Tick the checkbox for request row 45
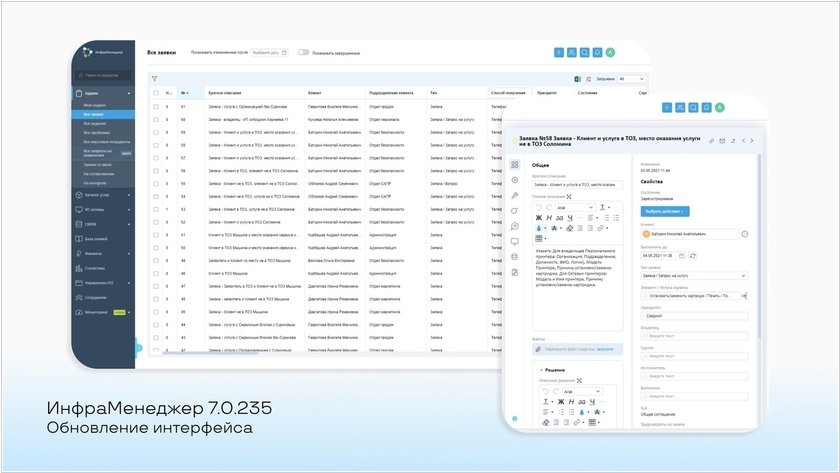 click(156, 312)
